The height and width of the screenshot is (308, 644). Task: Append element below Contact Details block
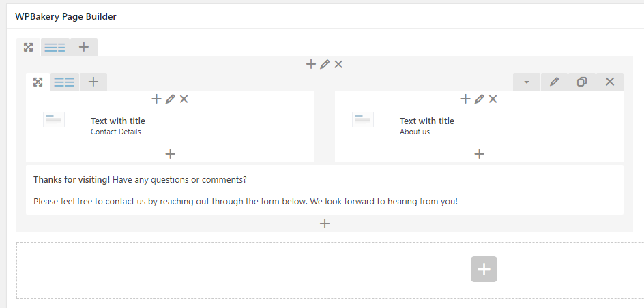(170, 154)
